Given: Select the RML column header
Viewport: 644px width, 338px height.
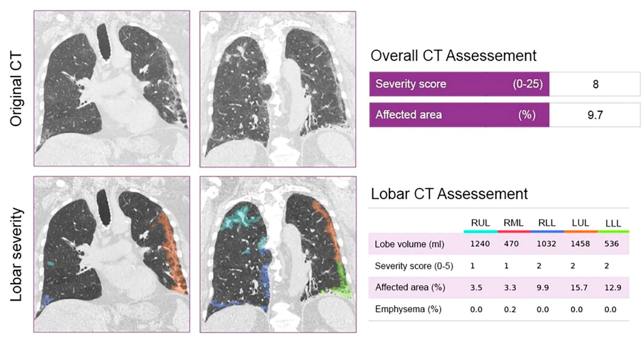Looking at the screenshot, I should [x=514, y=223].
